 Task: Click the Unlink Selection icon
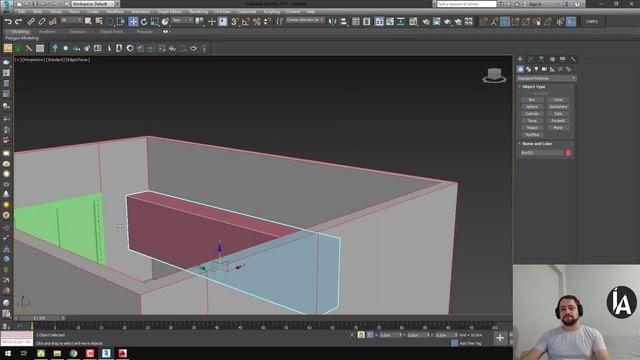[42, 22]
